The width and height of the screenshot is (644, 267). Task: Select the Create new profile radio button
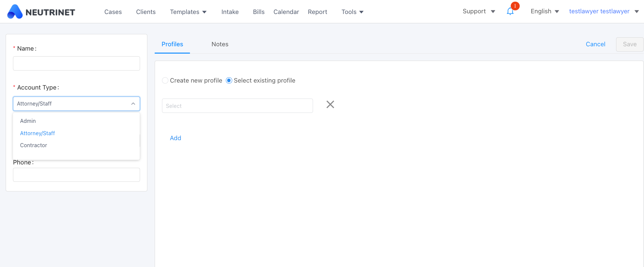165,81
